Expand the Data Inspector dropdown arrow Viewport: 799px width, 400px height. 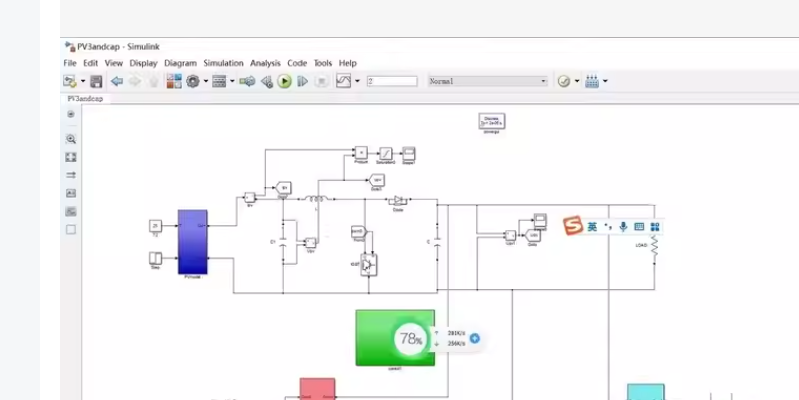click(357, 81)
